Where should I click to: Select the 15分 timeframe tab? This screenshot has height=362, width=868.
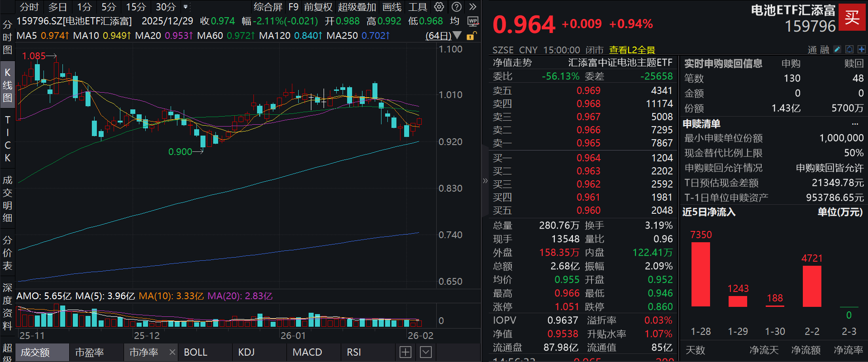pyautogui.click(x=136, y=7)
